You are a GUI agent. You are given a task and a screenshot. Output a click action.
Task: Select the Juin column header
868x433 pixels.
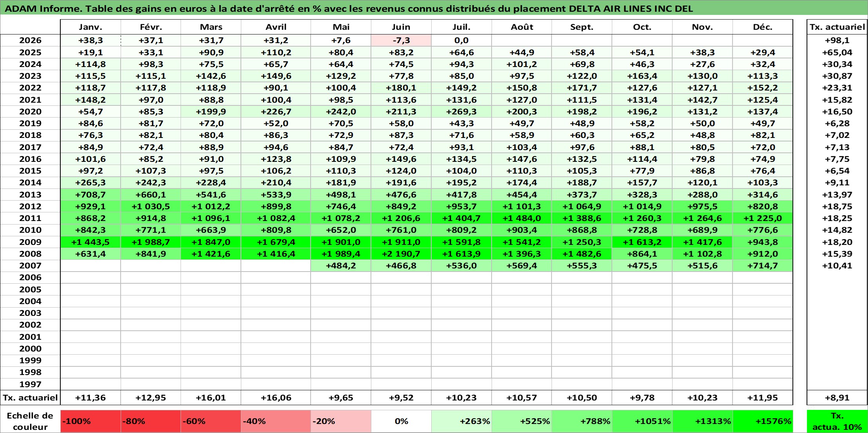401,27
